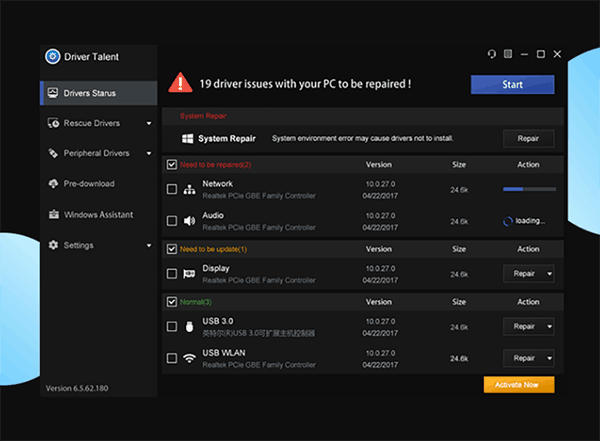Click the loading spinner in Audio row
The image size is (600, 441).
(508, 221)
